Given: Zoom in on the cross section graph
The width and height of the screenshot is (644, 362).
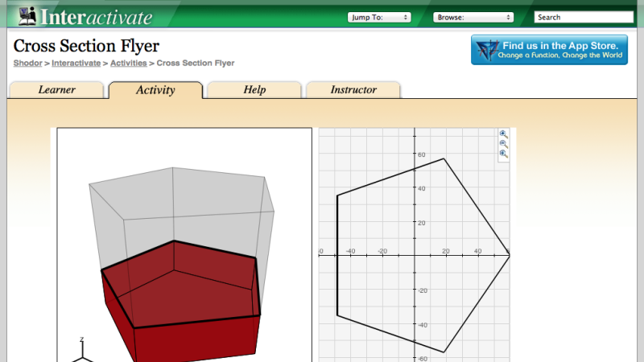Looking at the screenshot, I should [x=504, y=134].
